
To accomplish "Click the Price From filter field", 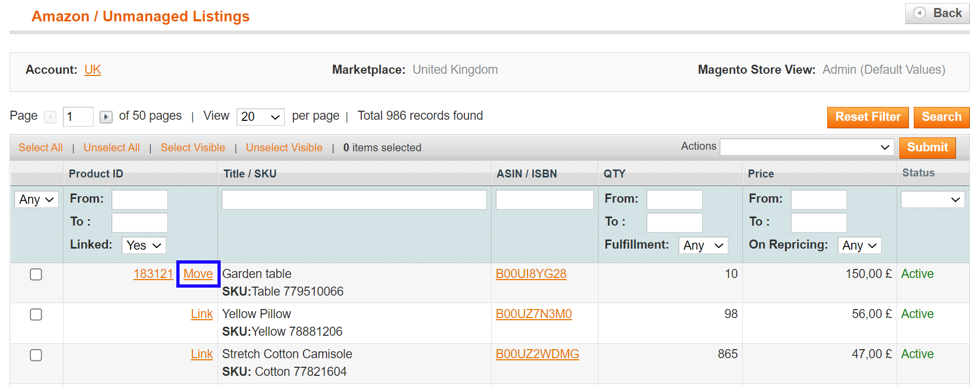I will pyautogui.click(x=819, y=199).
